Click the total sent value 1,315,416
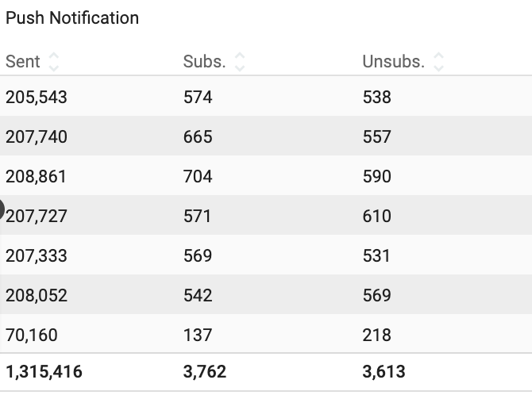 tap(44, 372)
